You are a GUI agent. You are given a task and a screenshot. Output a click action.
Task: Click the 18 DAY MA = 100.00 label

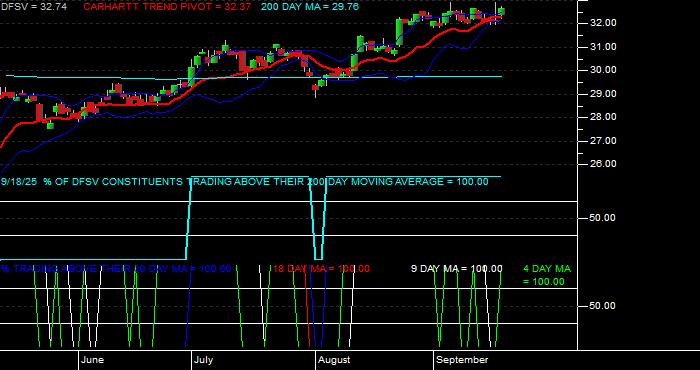click(321, 269)
